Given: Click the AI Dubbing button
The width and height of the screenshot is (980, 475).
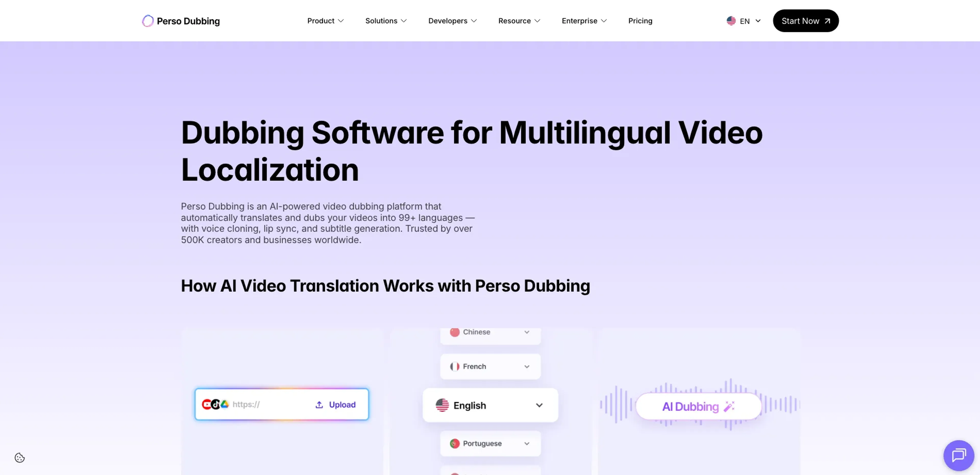Looking at the screenshot, I should 698,406.
